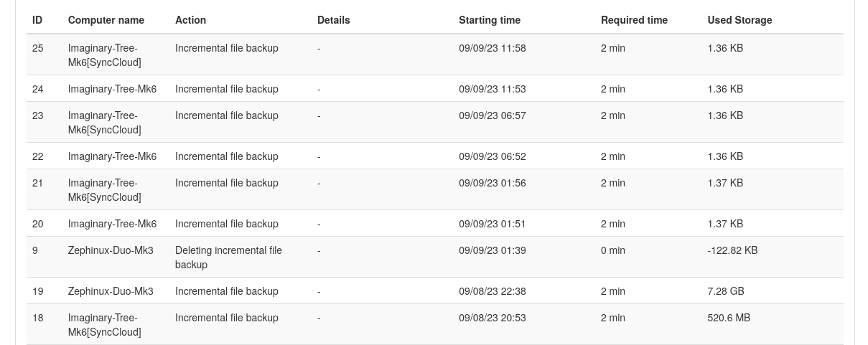Sort by Starting time column header

coord(490,20)
